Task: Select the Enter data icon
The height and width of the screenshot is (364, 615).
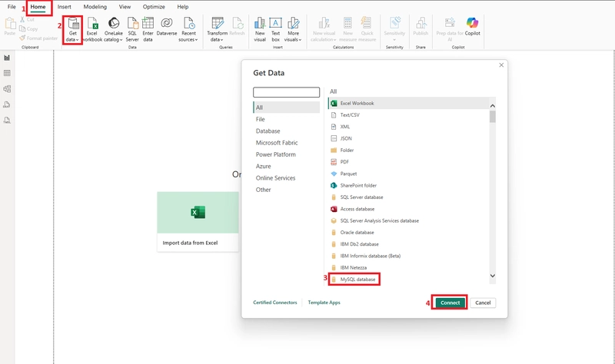Action: coord(148,28)
